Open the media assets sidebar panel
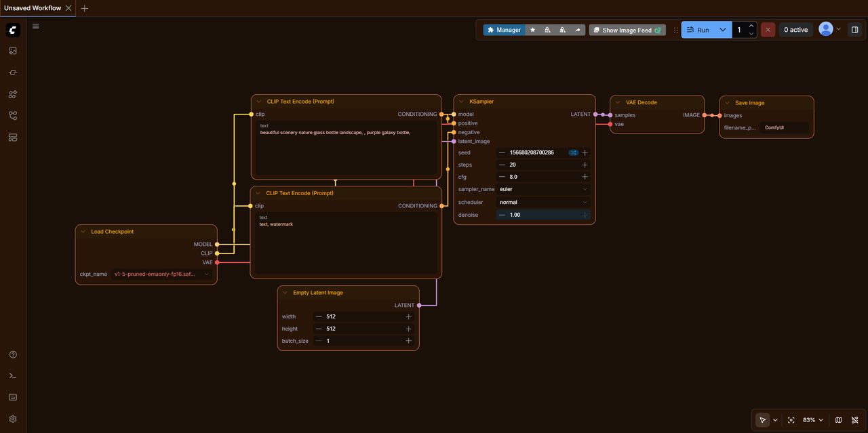The height and width of the screenshot is (433, 868). pos(13,51)
